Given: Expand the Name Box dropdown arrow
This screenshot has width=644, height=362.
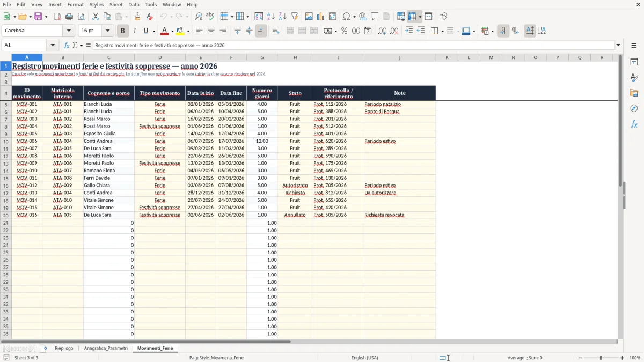Looking at the screenshot, I should [x=53, y=45].
